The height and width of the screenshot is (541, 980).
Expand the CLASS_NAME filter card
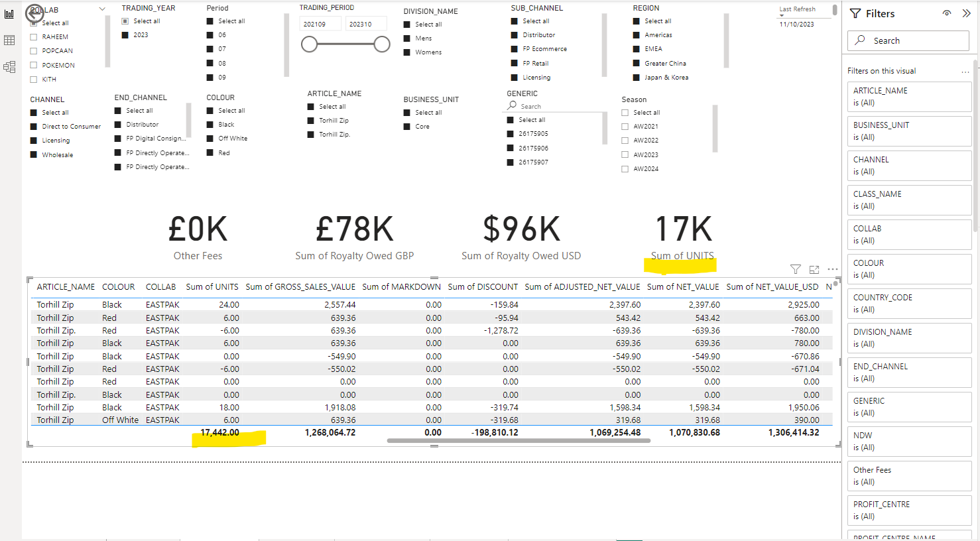pos(909,200)
